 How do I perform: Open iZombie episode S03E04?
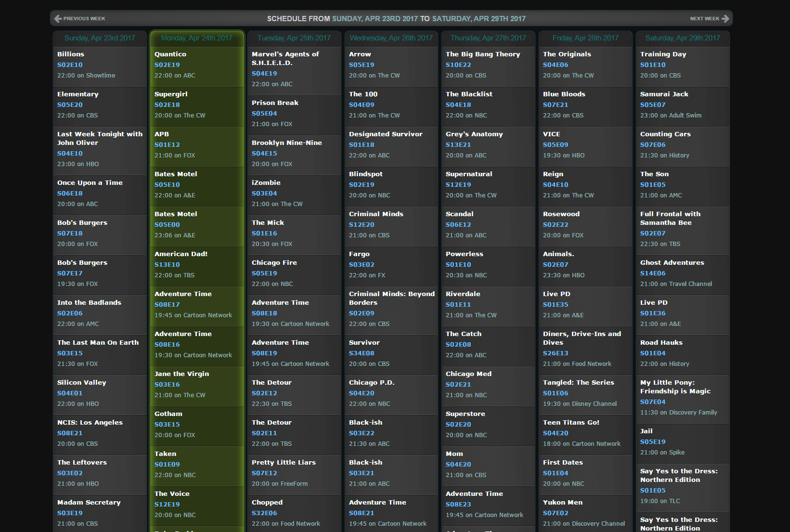[264, 194]
